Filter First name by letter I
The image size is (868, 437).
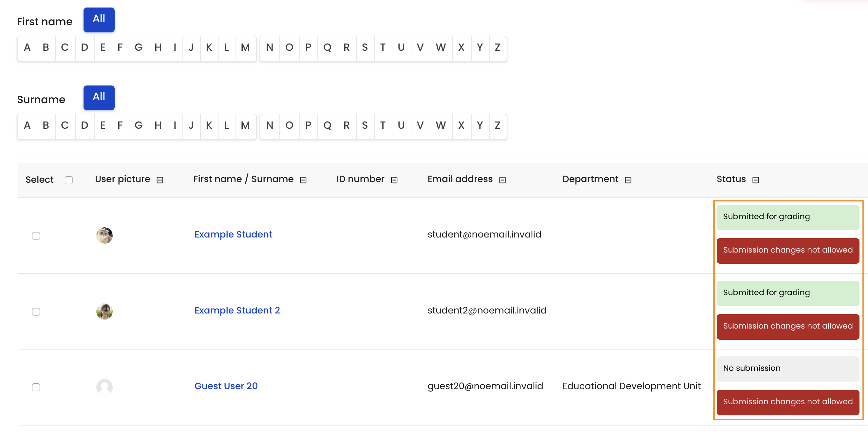175,48
